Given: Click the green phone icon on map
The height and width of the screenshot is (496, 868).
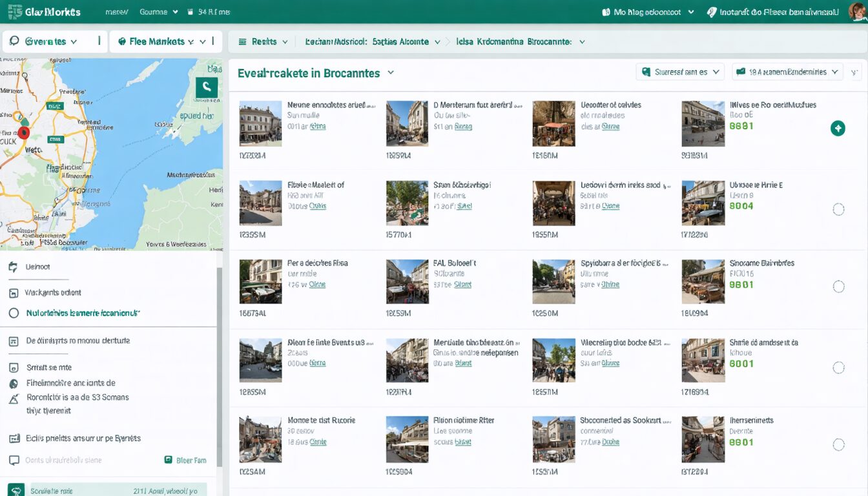Looking at the screenshot, I should 206,87.
